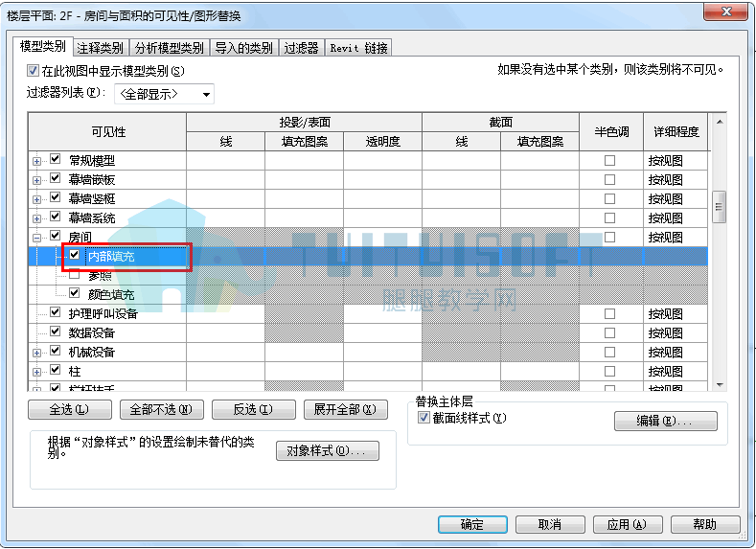Enable 半色调 for 幕墙嵌板 row
Image resolution: width=756 pixels, height=549 pixels.
pyautogui.click(x=610, y=180)
